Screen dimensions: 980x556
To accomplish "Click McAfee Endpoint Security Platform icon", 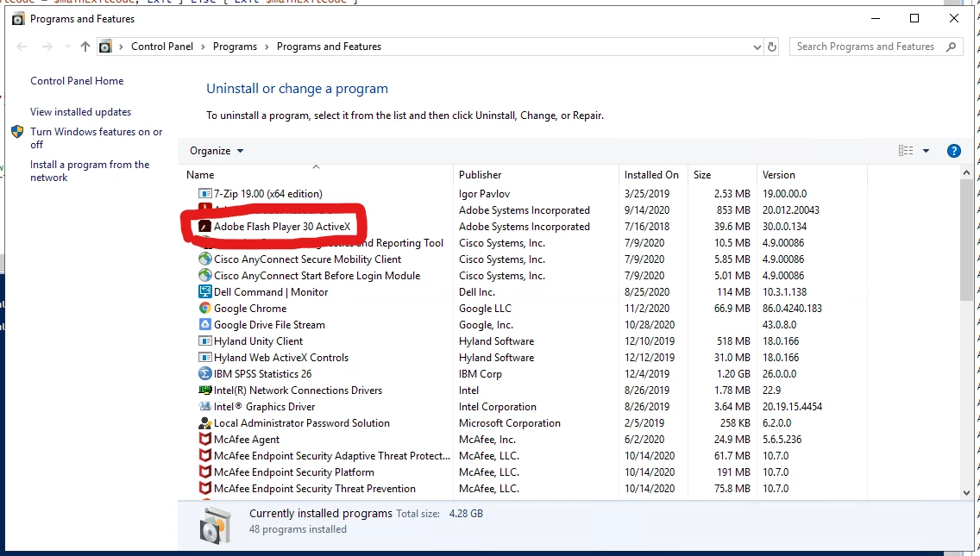I will click(205, 472).
